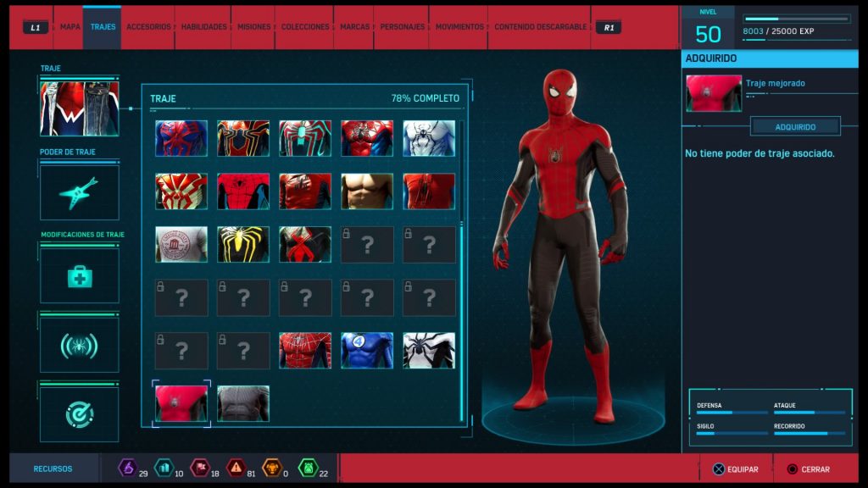Open the CONTENIDO DESCARGABLE tab

pos(540,26)
